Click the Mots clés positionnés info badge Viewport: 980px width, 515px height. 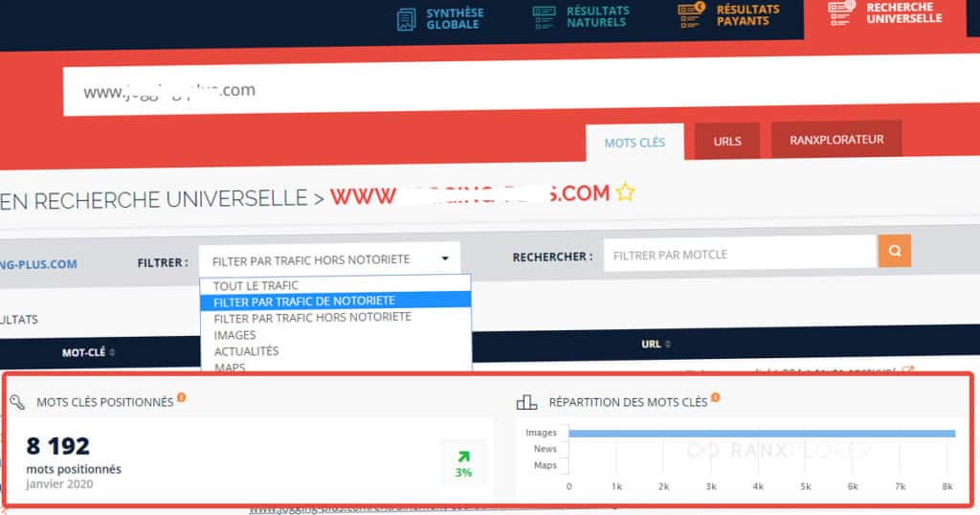(181, 397)
